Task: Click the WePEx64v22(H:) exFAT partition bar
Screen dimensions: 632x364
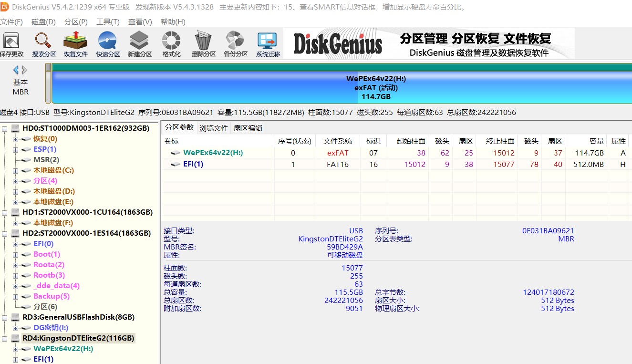Action: coord(342,87)
